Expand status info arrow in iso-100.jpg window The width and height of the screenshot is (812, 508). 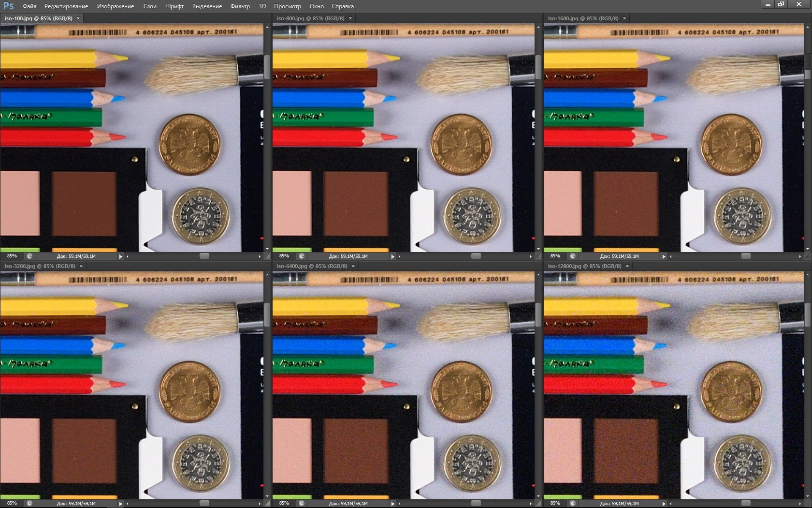coord(121,256)
